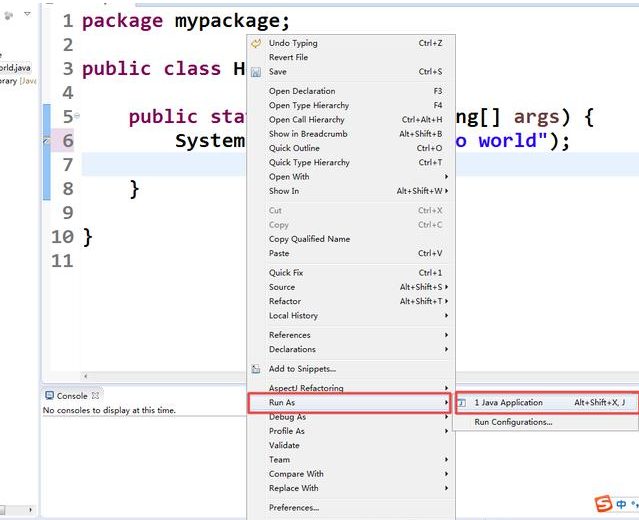Click the Add to Snippets icon
Image resolution: width=639 pixels, height=520 pixels.
[x=256, y=369]
